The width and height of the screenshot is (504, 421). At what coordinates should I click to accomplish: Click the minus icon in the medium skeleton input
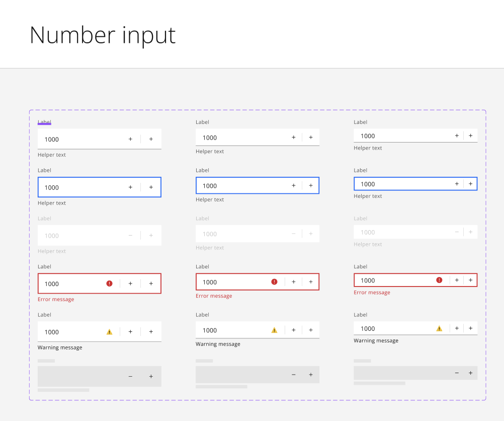[293, 375]
